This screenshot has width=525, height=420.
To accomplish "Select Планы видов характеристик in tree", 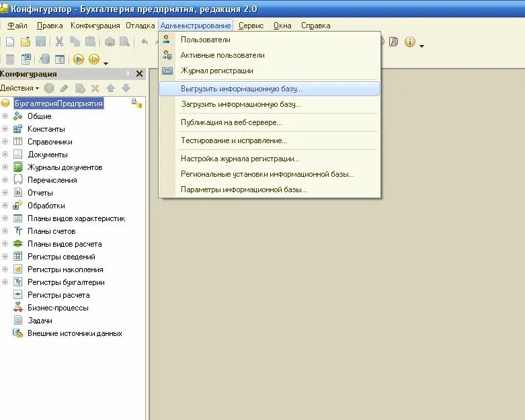I will [77, 218].
